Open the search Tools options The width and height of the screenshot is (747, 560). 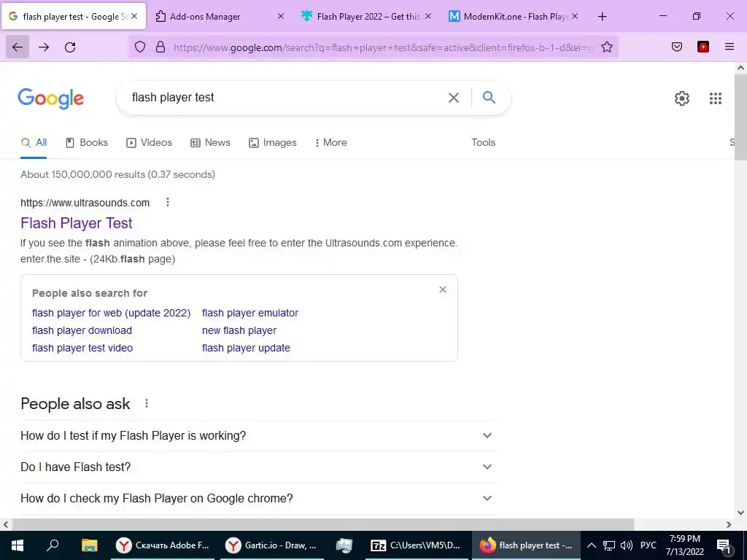click(483, 142)
